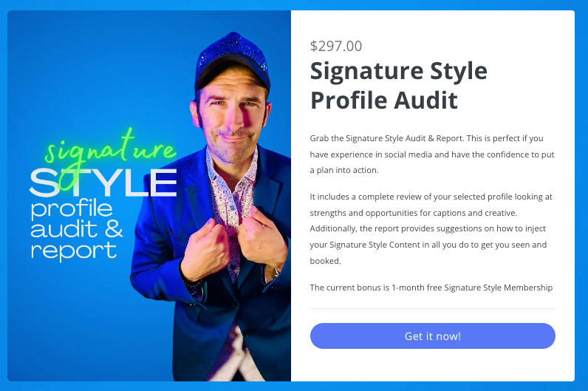Click the "Get it now!" button
The image size is (588, 391).
(432, 336)
